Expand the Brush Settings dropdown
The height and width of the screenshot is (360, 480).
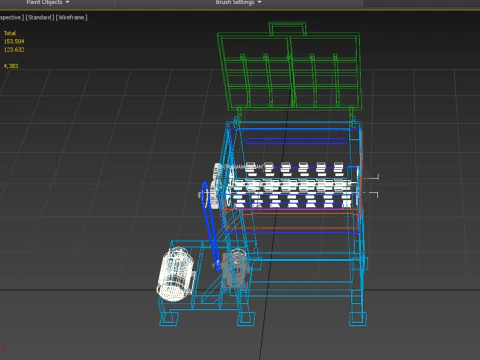pyautogui.click(x=238, y=2)
